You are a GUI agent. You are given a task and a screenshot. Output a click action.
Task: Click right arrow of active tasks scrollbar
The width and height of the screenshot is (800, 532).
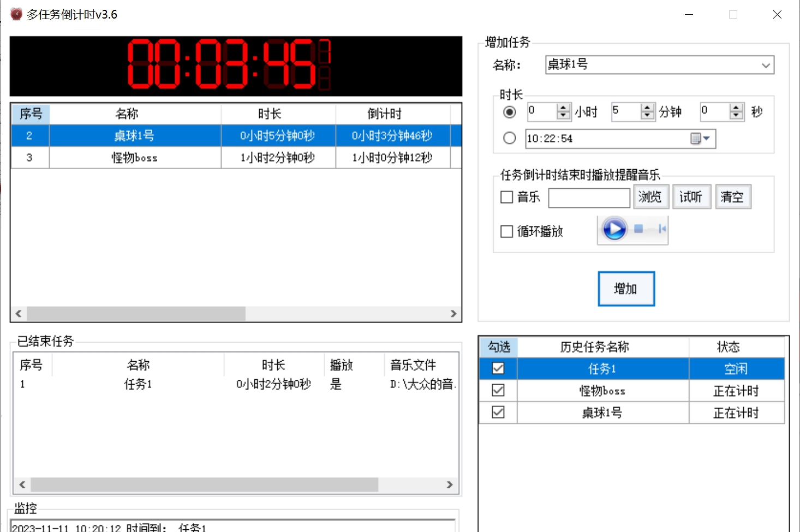453,314
